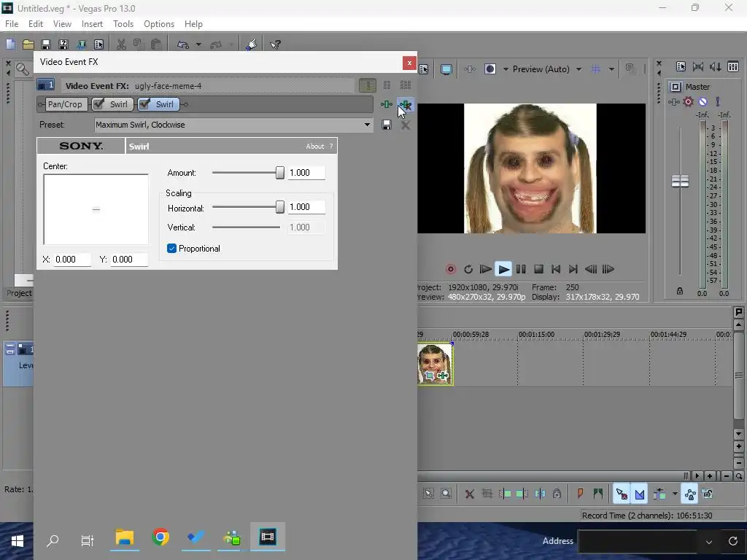The height and width of the screenshot is (560, 747).
Task: Open the Tools menu
Action: 123,24
